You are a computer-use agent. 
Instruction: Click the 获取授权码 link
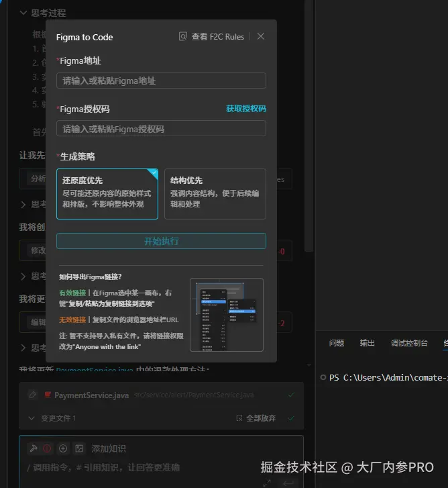pyautogui.click(x=246, y=109)
